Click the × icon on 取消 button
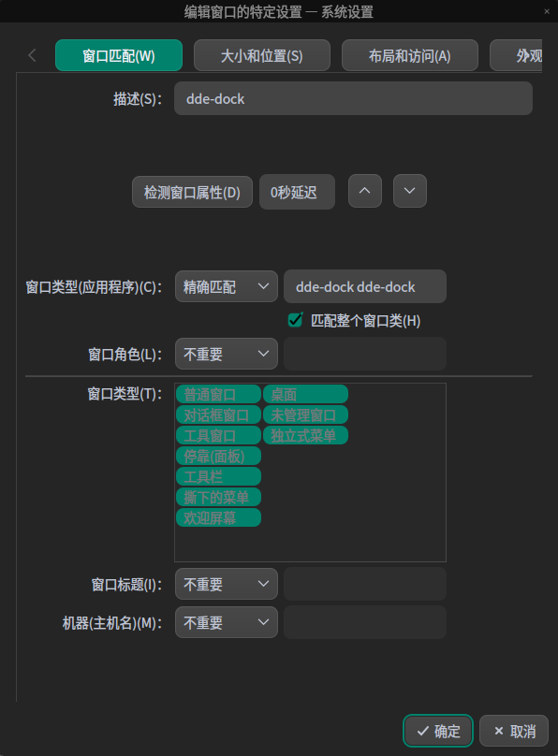The width and height of the screenshot is (558, 756). pos(499,731)
